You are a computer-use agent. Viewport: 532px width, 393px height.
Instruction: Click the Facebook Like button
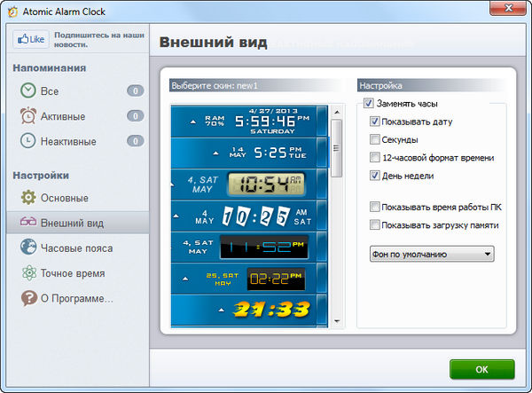[30, 40]
